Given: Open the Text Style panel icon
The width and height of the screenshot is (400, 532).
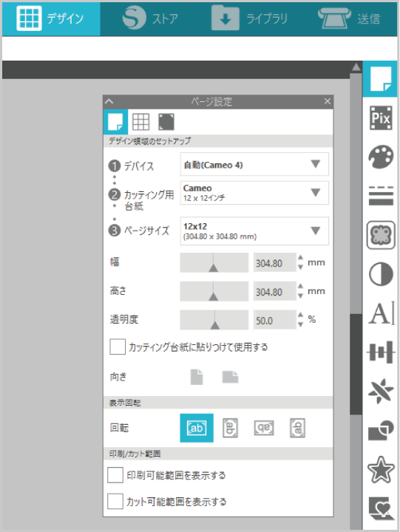Looking at the screenshot, I should [x=382, y=313].
